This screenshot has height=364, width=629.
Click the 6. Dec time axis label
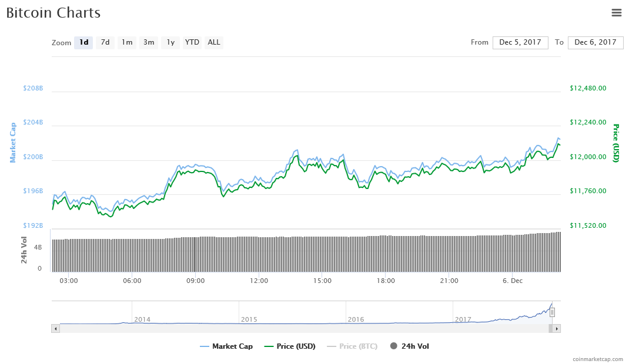(512, 281)
